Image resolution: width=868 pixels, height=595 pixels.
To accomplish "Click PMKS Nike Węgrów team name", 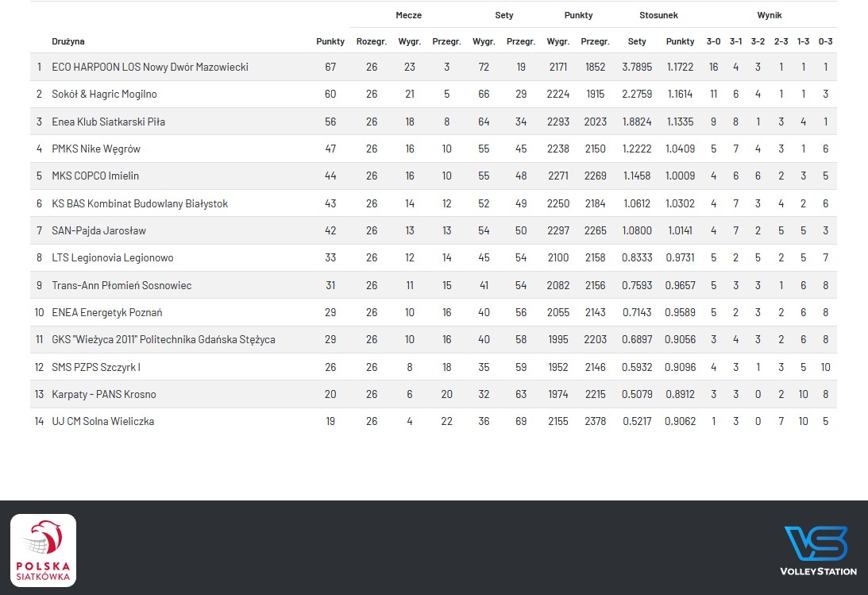I will click(x=96, y=149).
